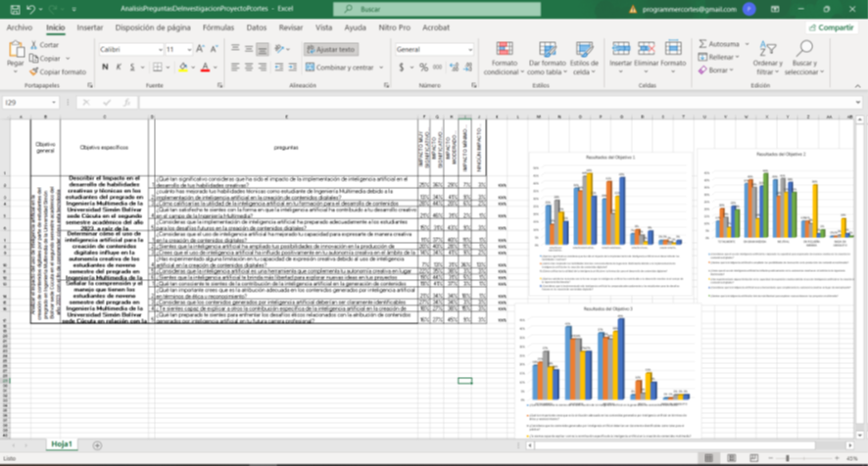Click the Compartir button
The width and height of the screenshot is (868, 466).
coord(831,28)
